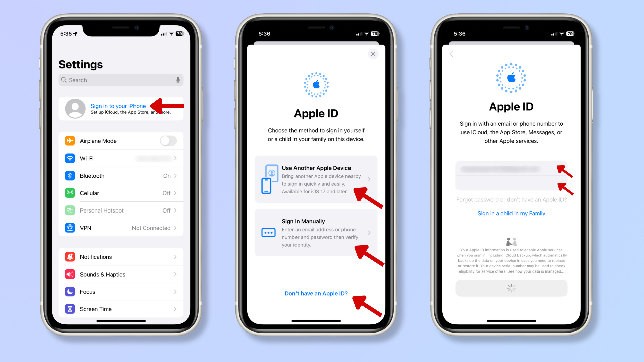Expand the Wi-Fi options chevron
644x362 pixels.
(x=176, y=158)
